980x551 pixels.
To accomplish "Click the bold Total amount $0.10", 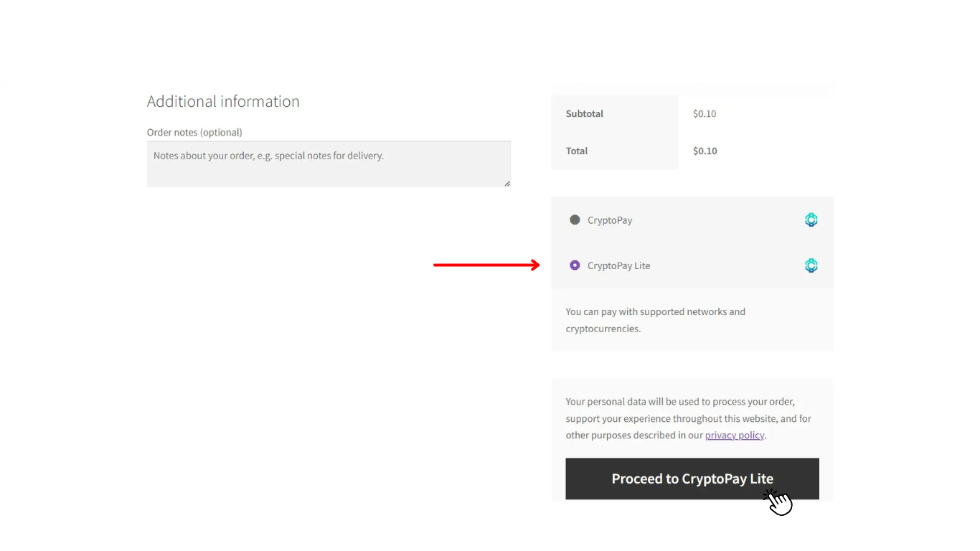I will coord(705,151).
